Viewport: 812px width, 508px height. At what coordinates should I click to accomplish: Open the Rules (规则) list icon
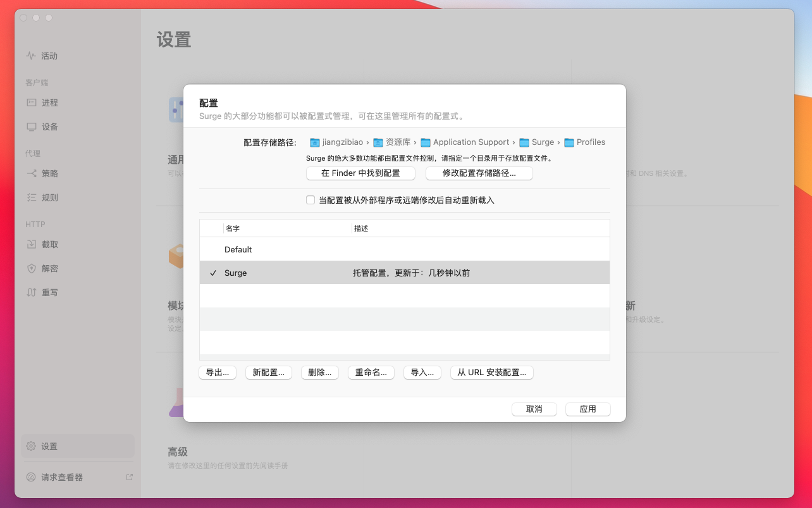point(31,197)
